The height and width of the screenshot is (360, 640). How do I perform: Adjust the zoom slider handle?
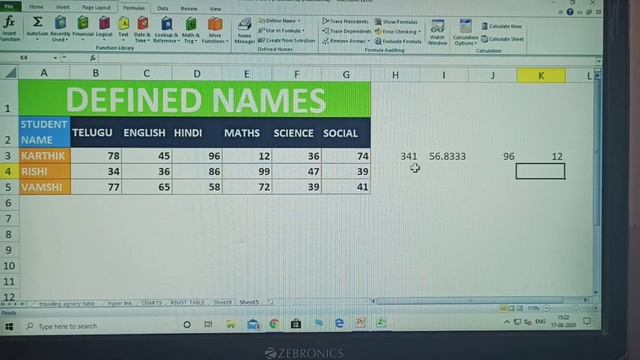point(575,308)
